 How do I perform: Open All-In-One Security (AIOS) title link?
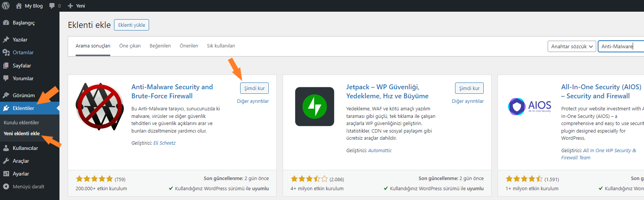pos(601,92)
